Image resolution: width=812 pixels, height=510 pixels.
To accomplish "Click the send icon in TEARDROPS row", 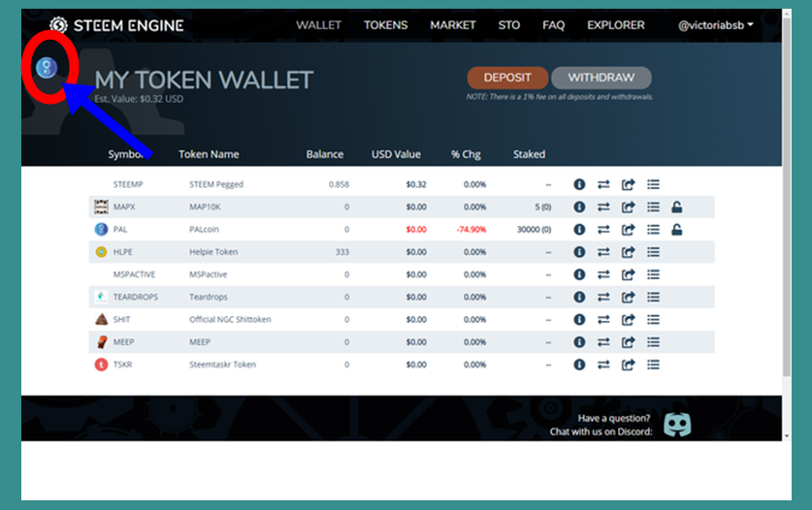I will 629,298.
